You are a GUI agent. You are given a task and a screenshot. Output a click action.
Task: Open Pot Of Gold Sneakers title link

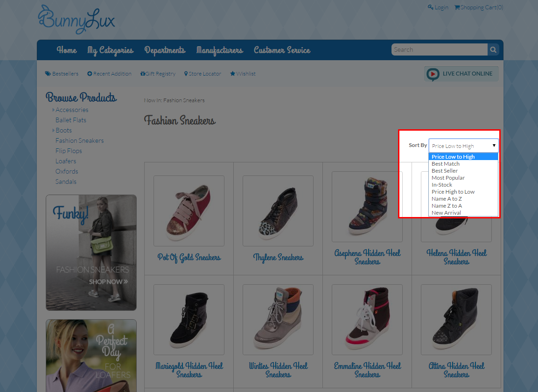point(189,258)
